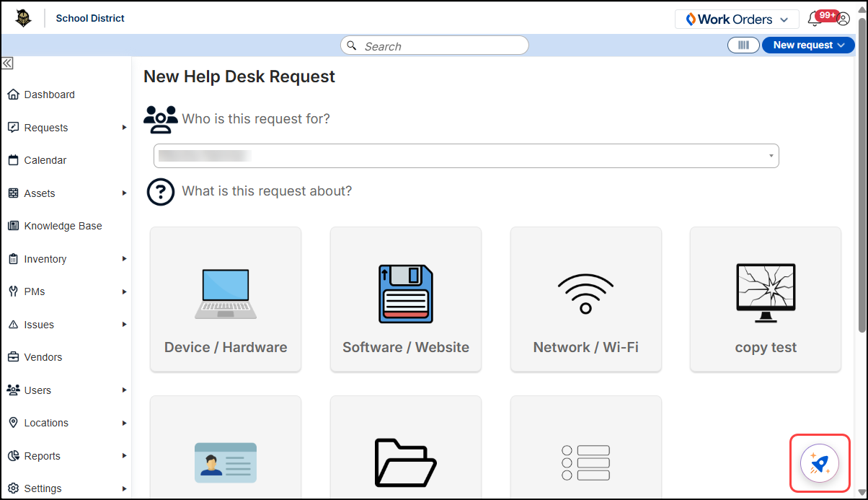Expand the Locations submenu arrow

pyautogui.click(x=125, y=423)
